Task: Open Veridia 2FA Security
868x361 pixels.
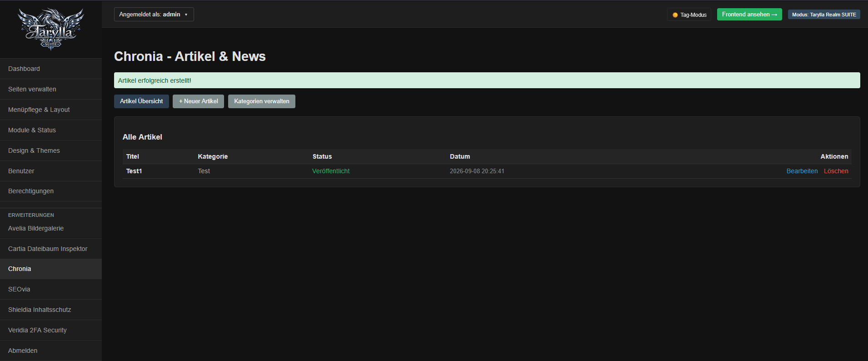Action: 51,330
